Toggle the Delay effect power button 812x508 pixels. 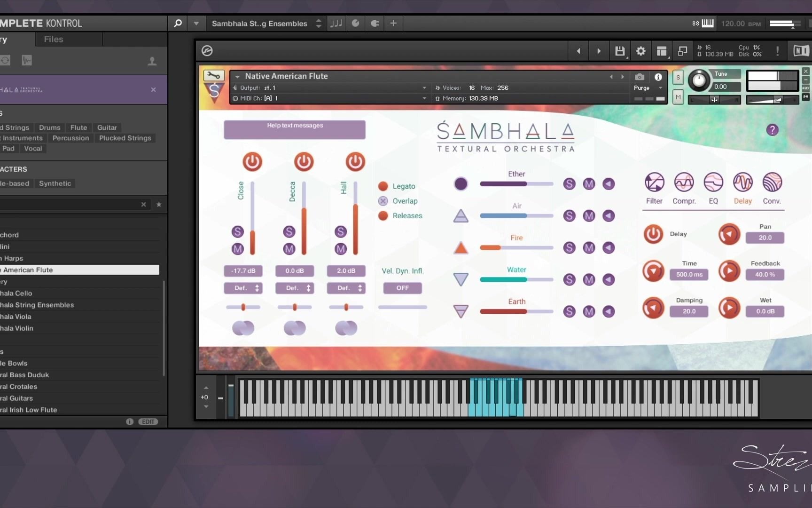pos(653,234)
